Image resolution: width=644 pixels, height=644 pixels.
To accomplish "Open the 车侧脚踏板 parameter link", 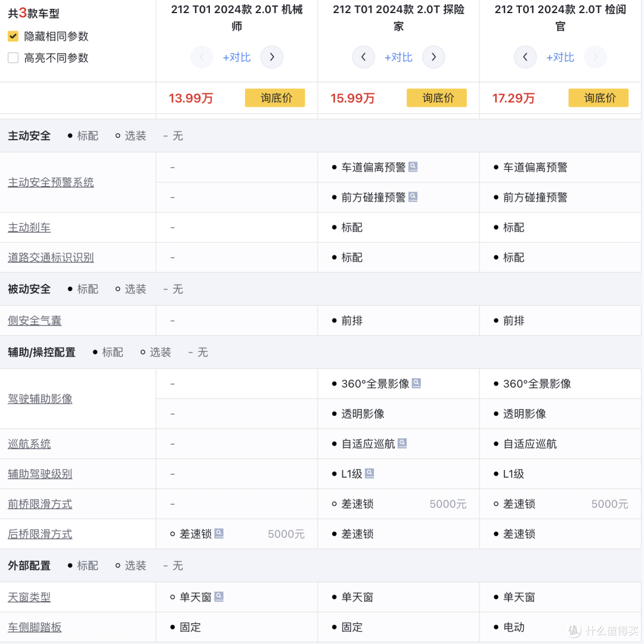I will pyautogui.click(x=35, y=627).
